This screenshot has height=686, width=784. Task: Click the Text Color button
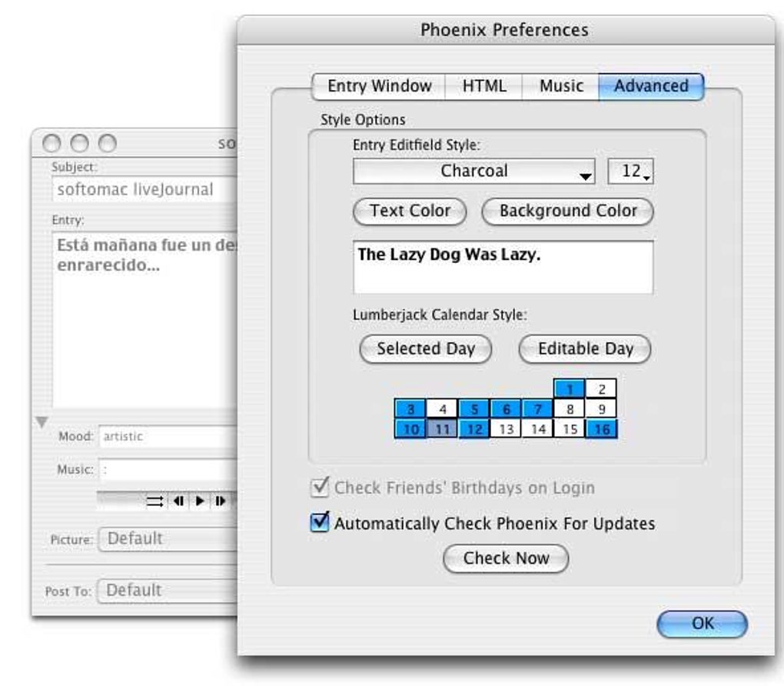pyautogui.click(x=410, y=211)
